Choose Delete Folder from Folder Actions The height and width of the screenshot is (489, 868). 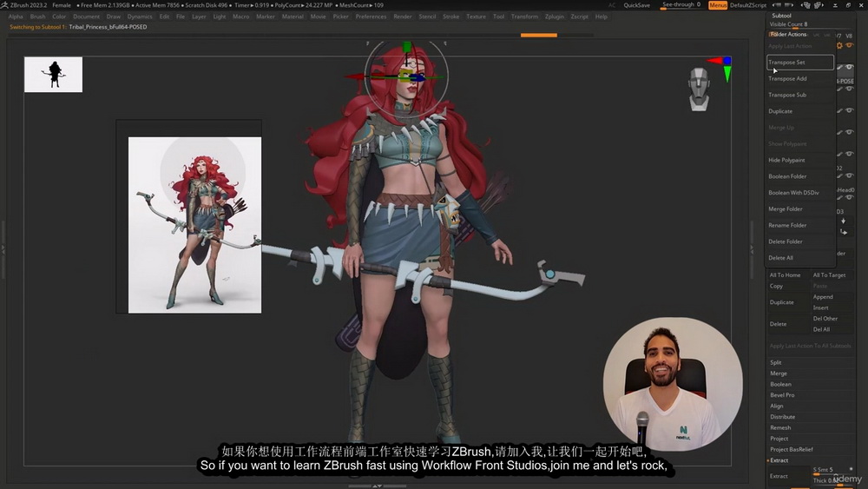[x=800, y=241]
